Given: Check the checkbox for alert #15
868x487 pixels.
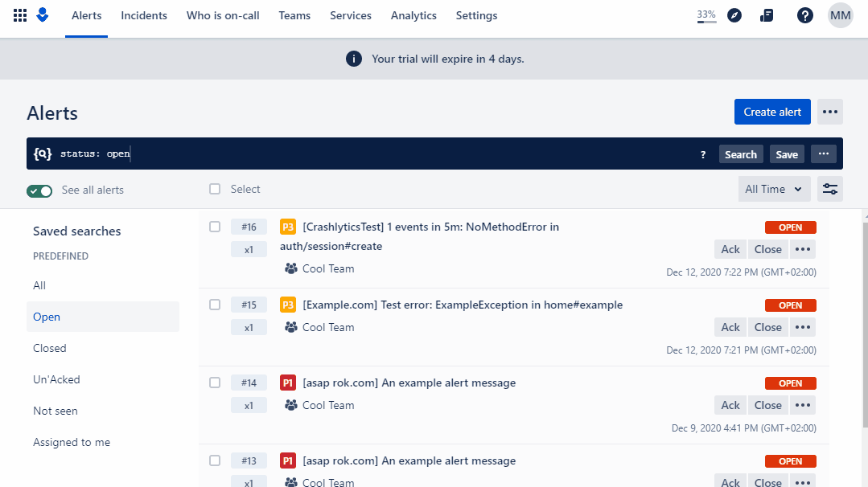Looking at the screenshot, I should click(x=215, y=305).
